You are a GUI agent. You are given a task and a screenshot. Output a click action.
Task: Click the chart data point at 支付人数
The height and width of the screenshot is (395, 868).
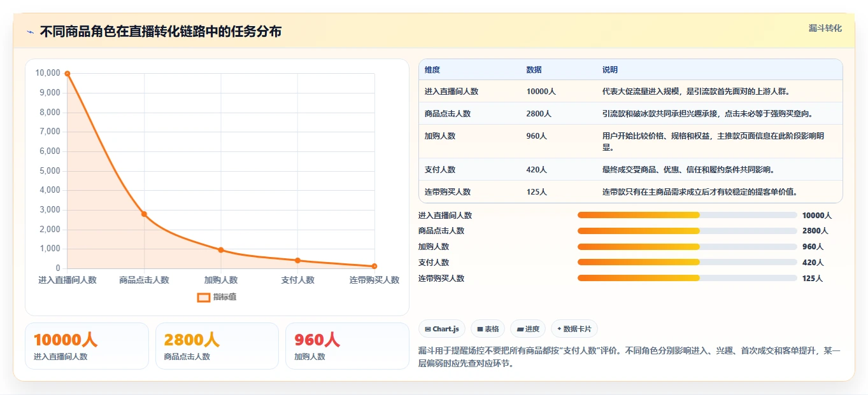click(297, 260)
